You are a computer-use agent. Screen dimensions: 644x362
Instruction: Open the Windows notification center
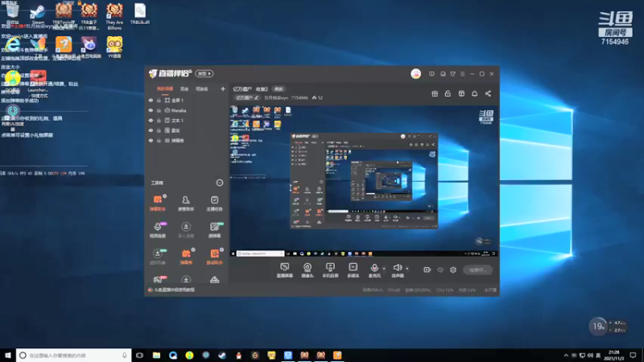click(x=633, y=355)
